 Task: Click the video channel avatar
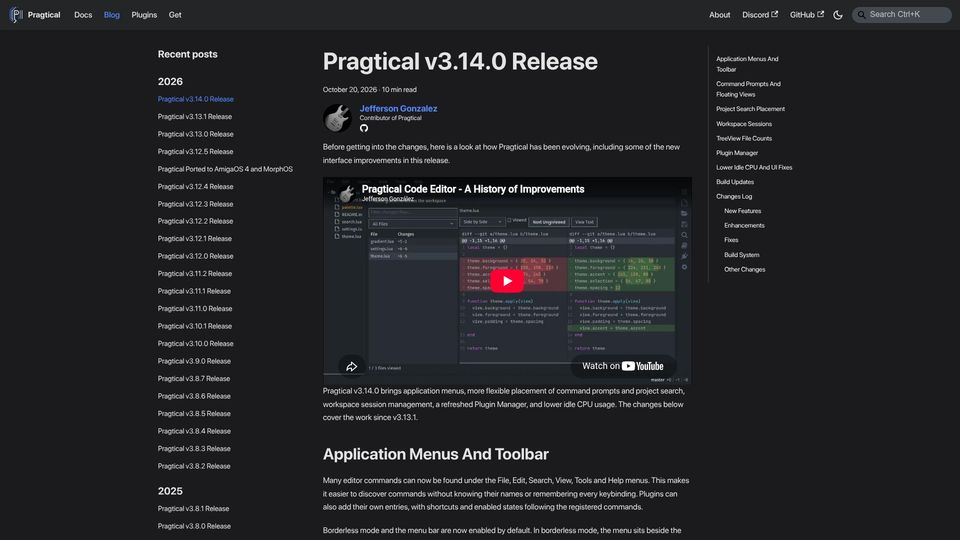point(347,193)
